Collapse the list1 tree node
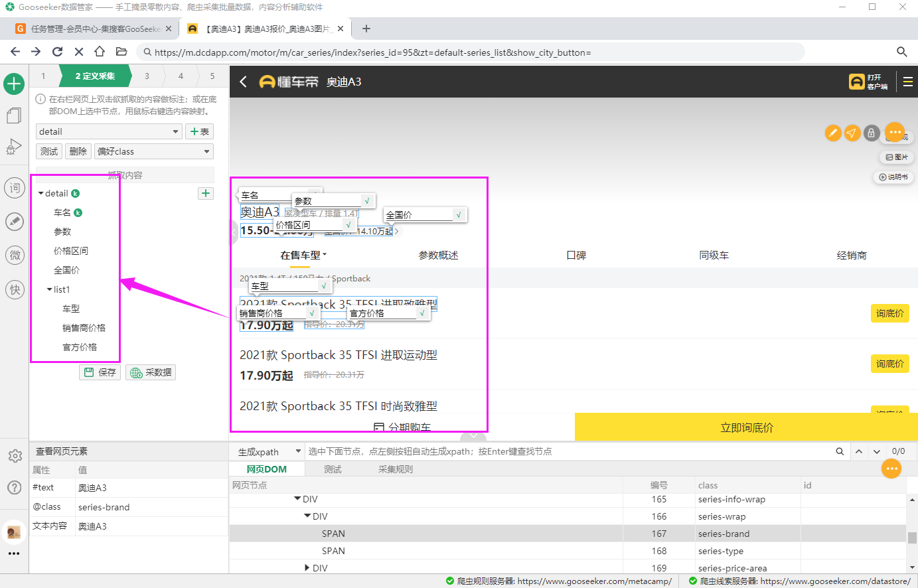Image resolution: width=918 pixels, height=588 pixels. point(50,290)
